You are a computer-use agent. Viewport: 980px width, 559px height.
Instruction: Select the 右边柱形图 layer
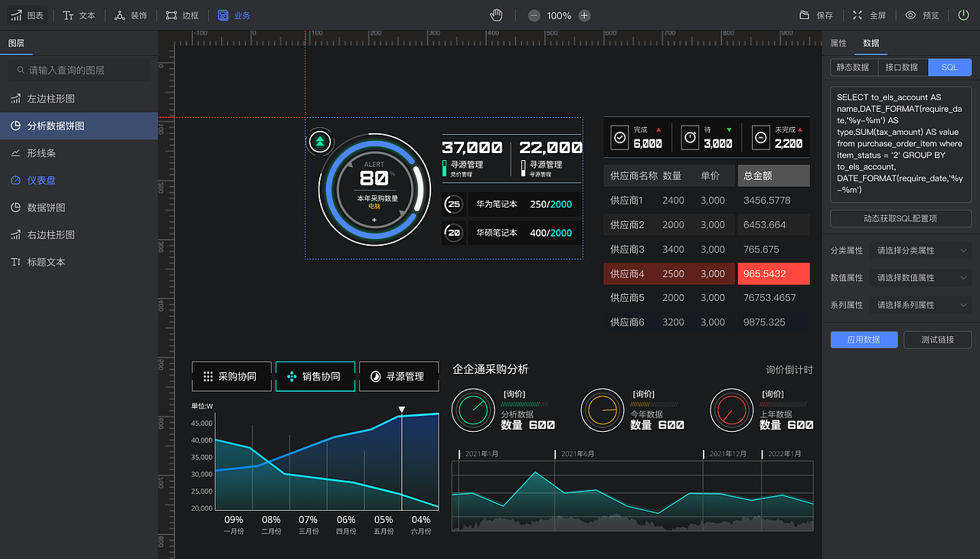(79, 234)
